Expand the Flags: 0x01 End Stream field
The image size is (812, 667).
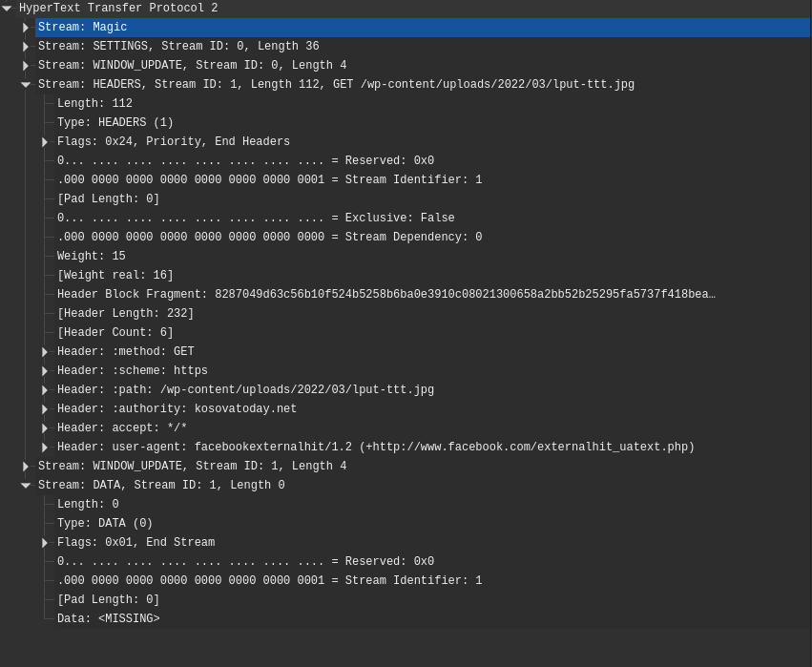point(45,542)
